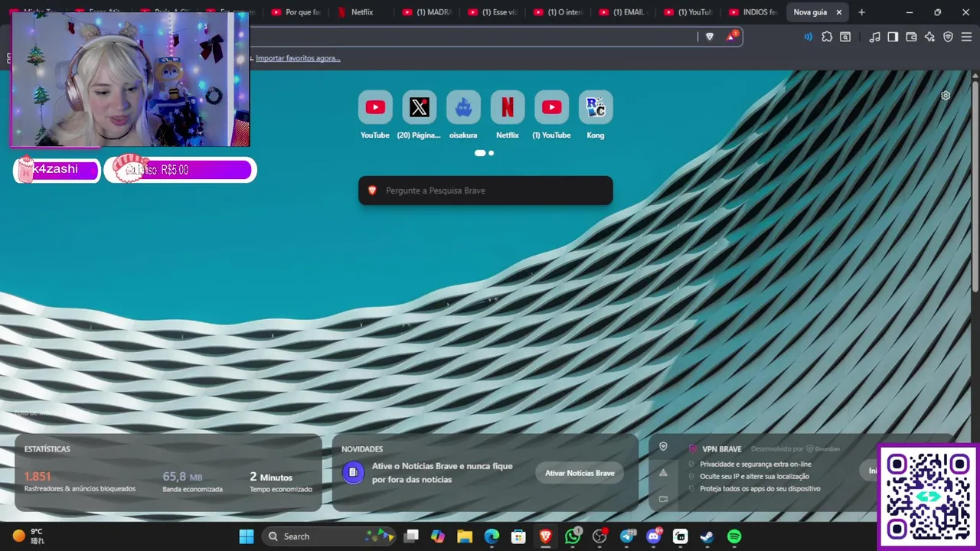Open a new tab with plus button

[861, 12]
